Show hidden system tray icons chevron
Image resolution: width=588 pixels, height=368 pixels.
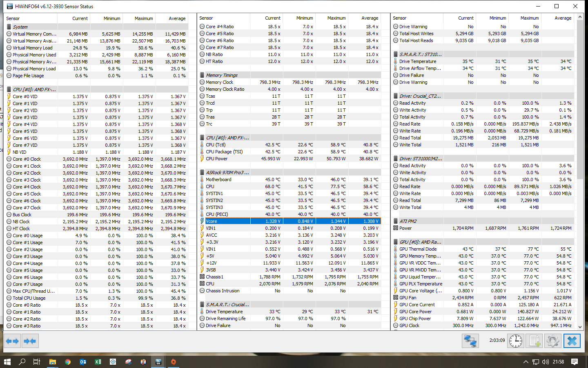[x=526, y=361]
